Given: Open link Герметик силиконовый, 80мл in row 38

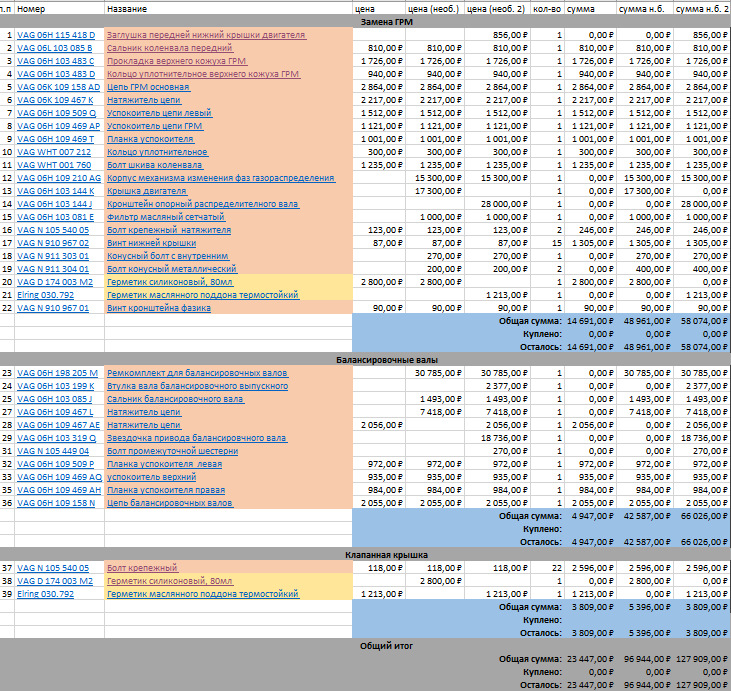Looking at the screenshot, I should (170, 581).
